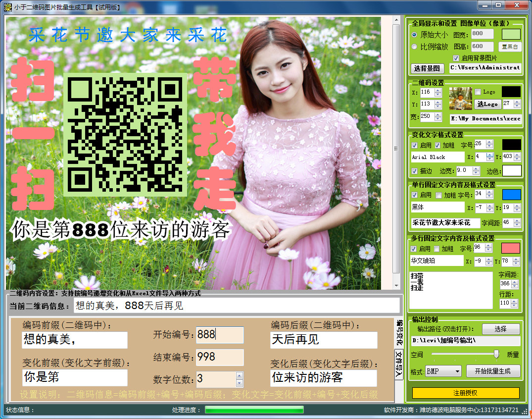Click the 空间/质量 slider handle

[x=496, y=354]
